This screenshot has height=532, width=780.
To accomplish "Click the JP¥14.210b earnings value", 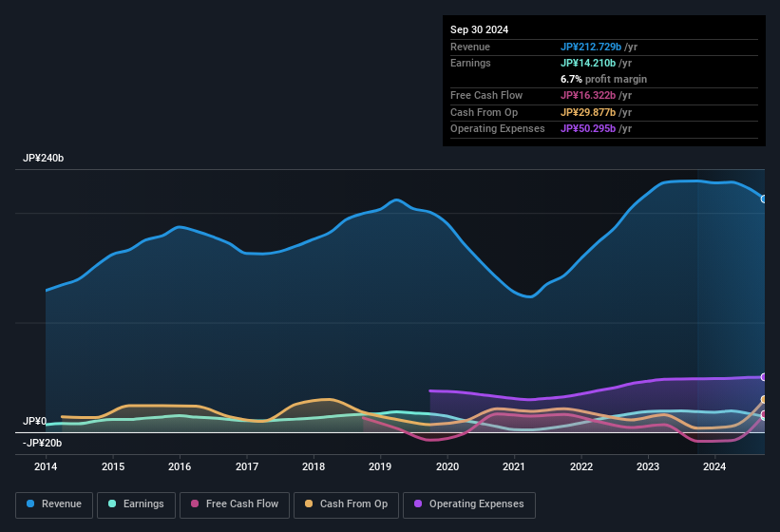I will coord(588,63).
